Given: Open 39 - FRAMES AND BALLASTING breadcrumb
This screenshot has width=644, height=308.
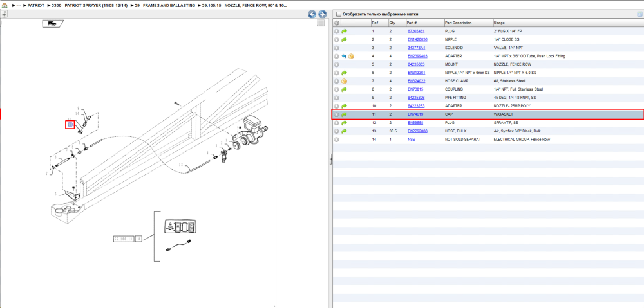Looking at the screenshot, I should pos(165,6).
